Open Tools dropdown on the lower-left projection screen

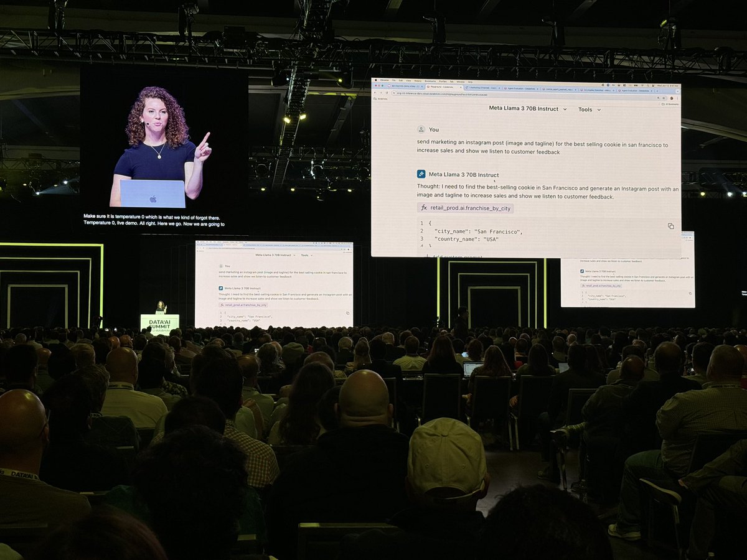coord(306,255)
